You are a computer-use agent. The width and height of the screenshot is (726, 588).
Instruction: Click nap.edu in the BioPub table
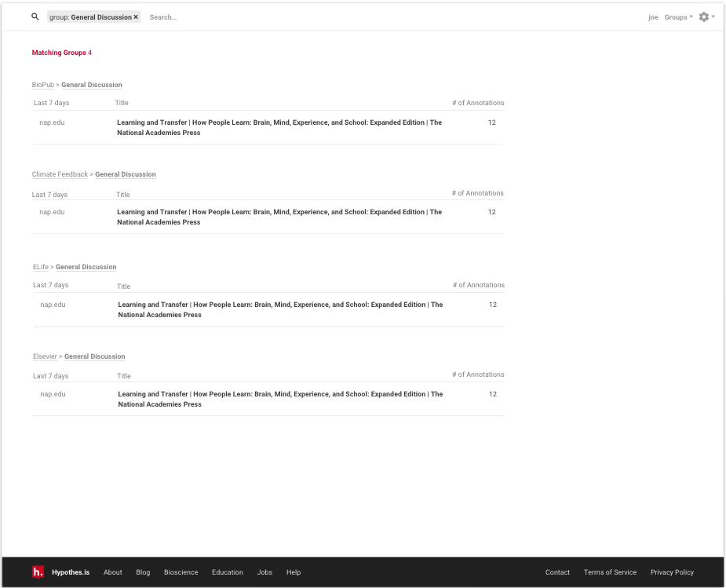(52, 122)
